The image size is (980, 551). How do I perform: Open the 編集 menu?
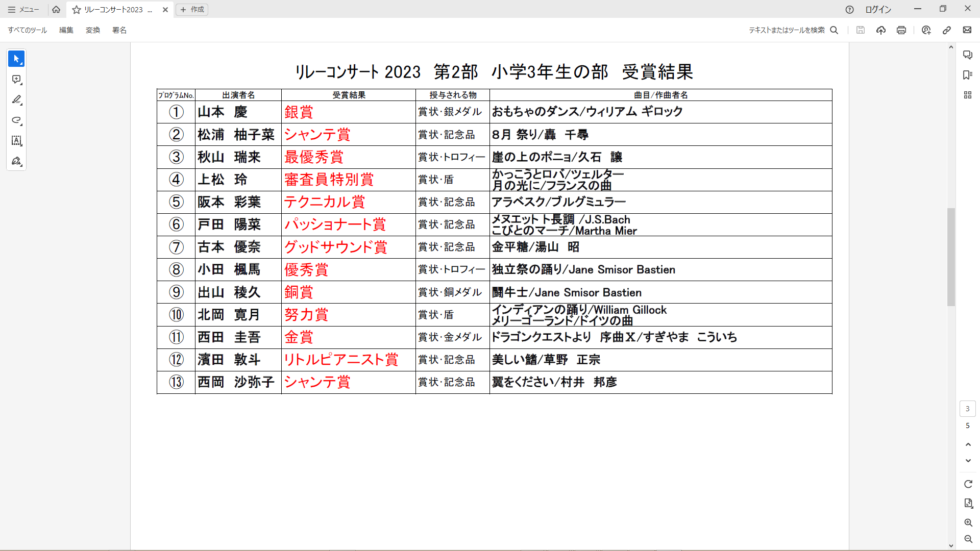(66, 30)
